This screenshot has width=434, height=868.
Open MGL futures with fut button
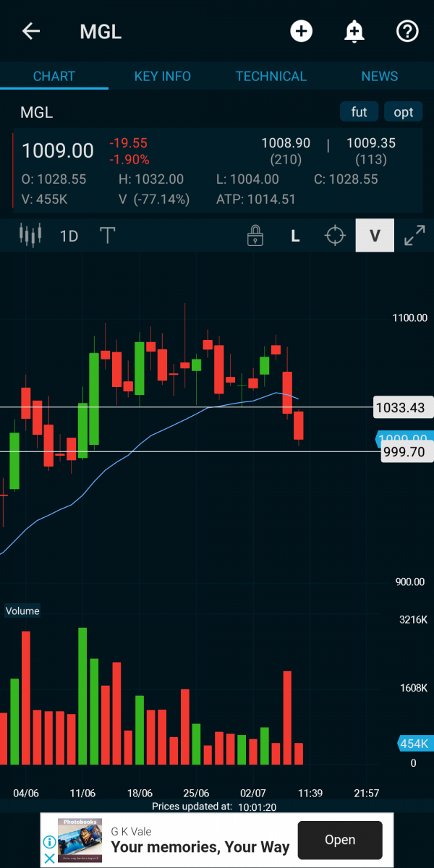pos(359,111)
